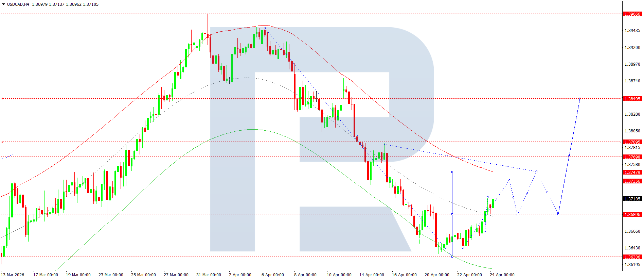Select the 1.37479 red price label
644x279 pixels.
(x=632, y=172)
